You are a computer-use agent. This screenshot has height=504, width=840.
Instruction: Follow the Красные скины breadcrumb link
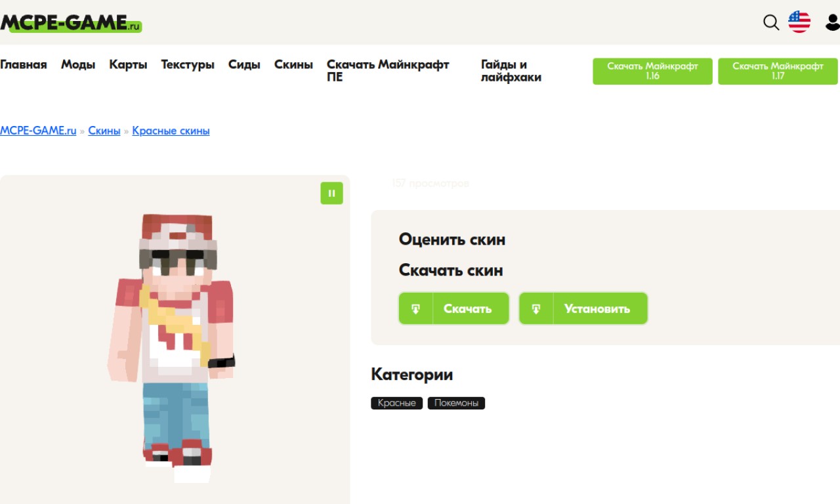tap(171, 131)
